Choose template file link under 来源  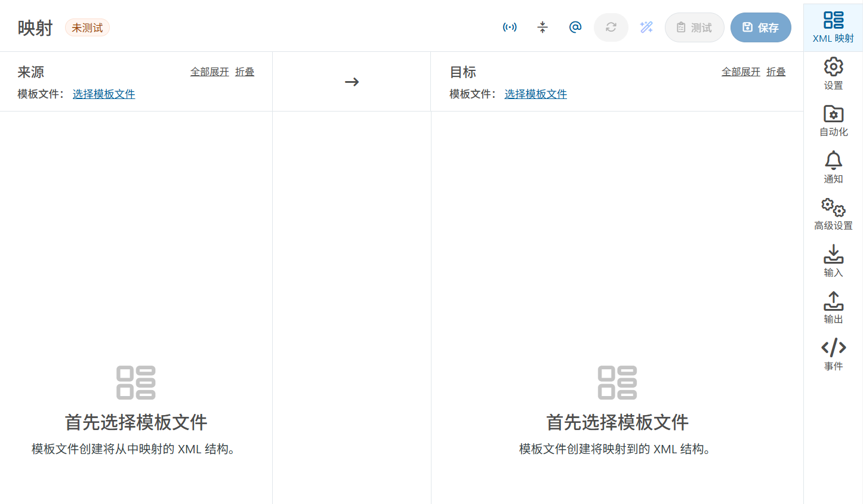(x=104, y=94)
